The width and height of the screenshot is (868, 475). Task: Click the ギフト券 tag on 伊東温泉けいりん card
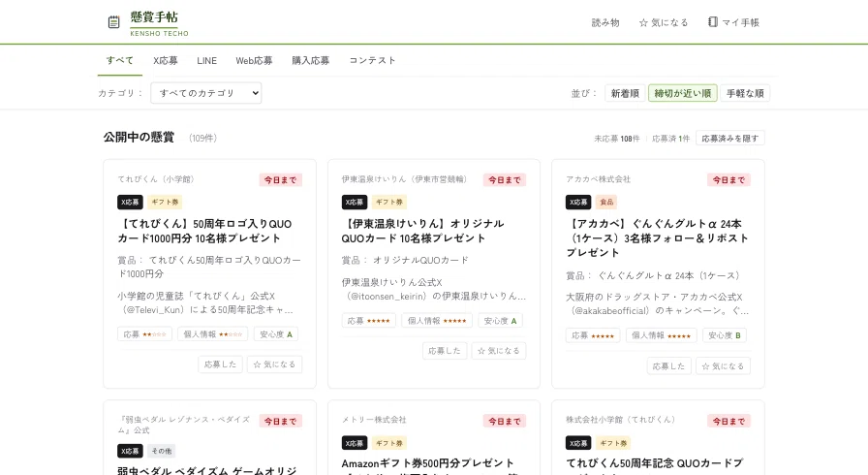click(389, 202)
